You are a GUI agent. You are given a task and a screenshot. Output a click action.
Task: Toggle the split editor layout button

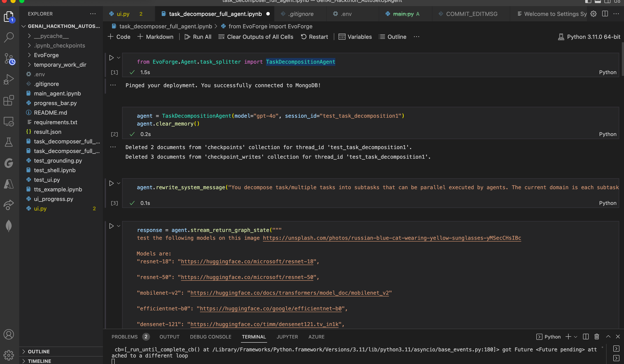605,14
